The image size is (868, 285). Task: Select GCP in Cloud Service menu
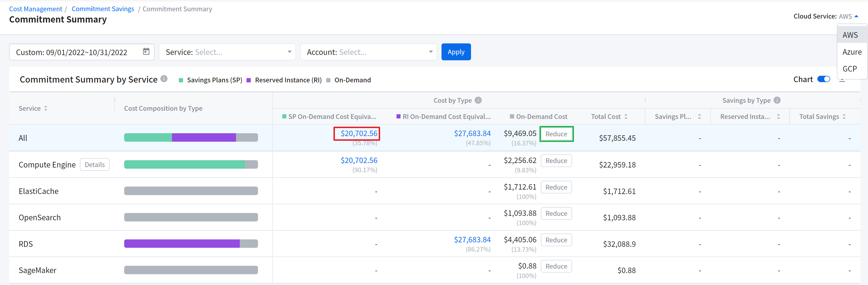click(x=849, y=69)
